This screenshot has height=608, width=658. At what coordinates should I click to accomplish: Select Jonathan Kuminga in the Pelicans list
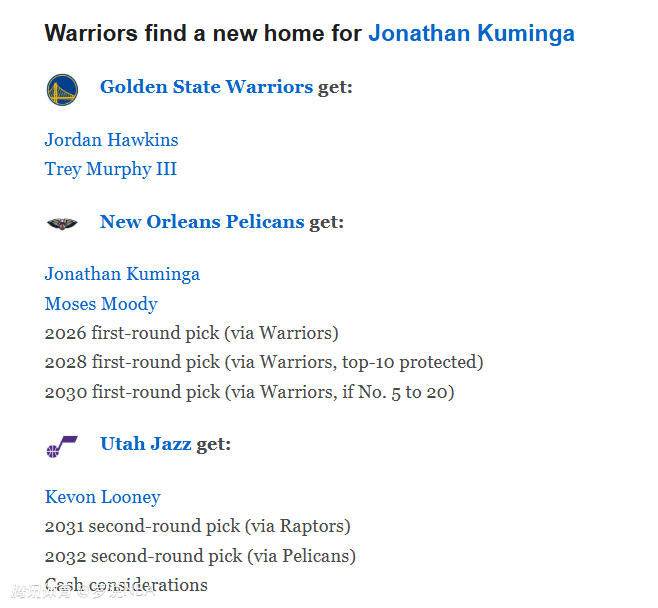coord(122,274)
